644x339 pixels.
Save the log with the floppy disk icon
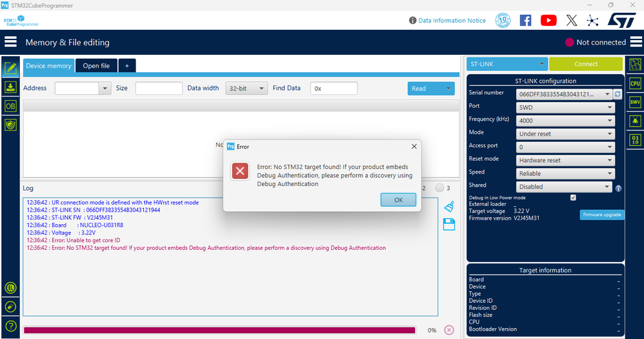(449, 224)
